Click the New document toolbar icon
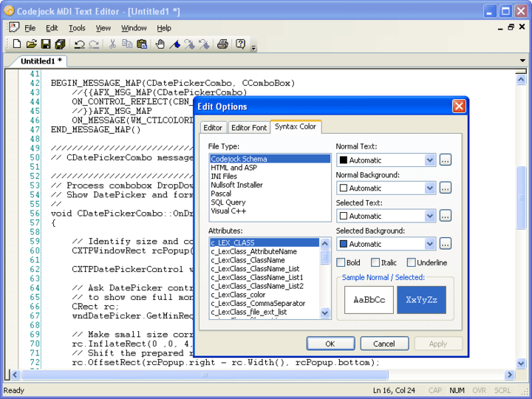Viewport: 532px width, 399px height. [x=16, y=44]
